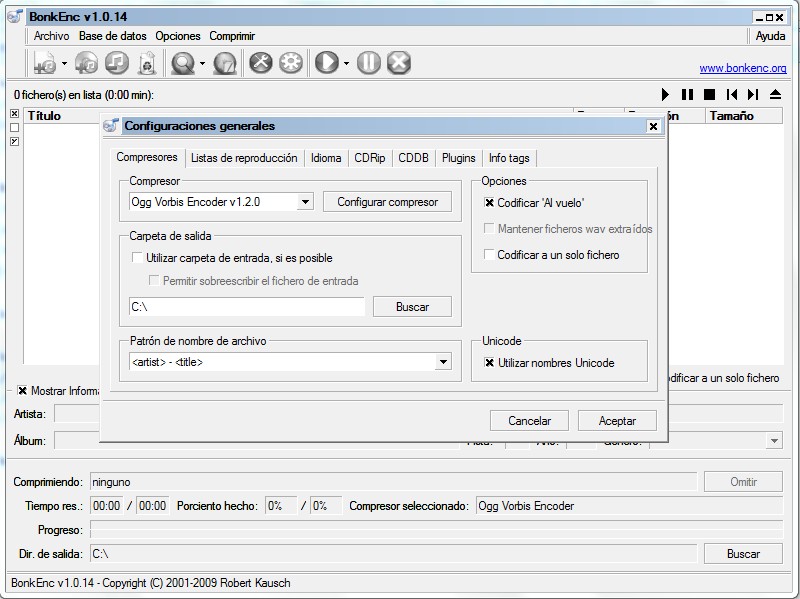Expand the Género dropdown in main window
Image resolution: width=800 pixels, height=599 pixels.
click(774, 440)
